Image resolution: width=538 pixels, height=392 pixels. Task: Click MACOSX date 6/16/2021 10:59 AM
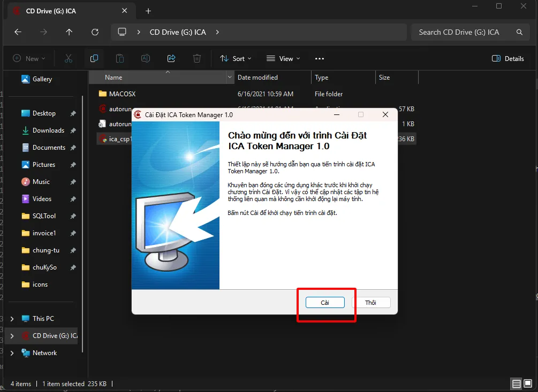point(265,94)
